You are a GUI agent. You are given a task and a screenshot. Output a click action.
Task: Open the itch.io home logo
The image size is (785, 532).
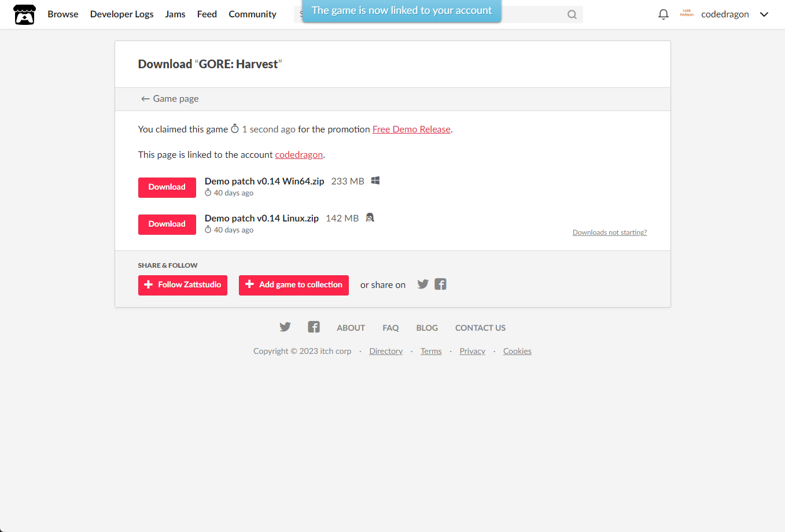(x=24, y=14)
